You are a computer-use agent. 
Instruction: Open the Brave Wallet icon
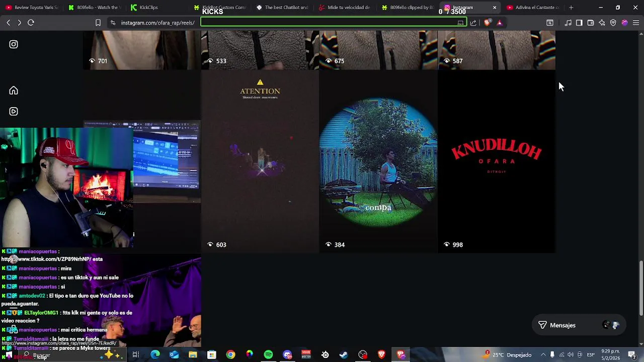[x=591, y=23]
